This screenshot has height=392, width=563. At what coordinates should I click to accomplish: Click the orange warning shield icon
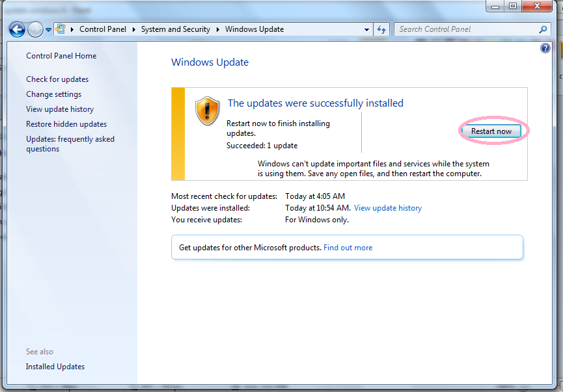click(x=207, y=111)
